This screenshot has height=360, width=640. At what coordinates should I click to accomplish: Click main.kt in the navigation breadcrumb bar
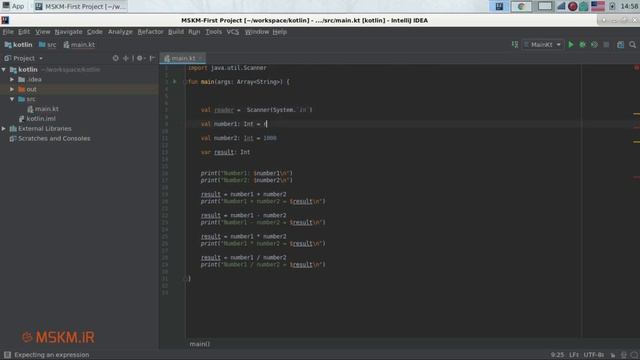79,44
